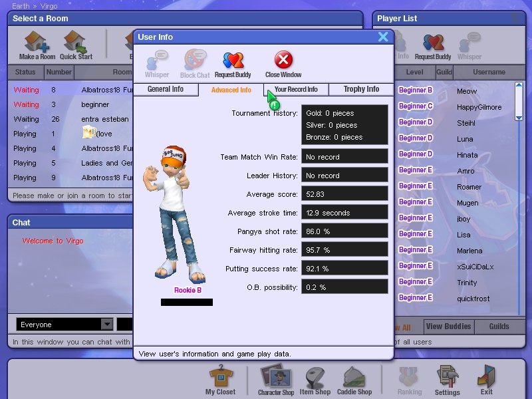This screenshot has width=532, height=399.
Task: Select the Ladies and Gen room
Action: pyautogui.click(x=70, y=163)
